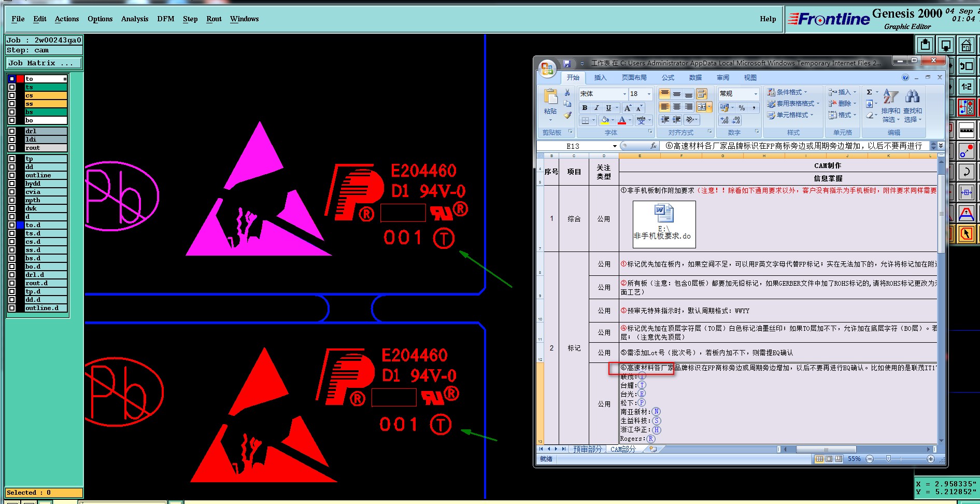The image size is (980, 504).
Task: Click the center align icon in Excel
Action: point(677,107)
